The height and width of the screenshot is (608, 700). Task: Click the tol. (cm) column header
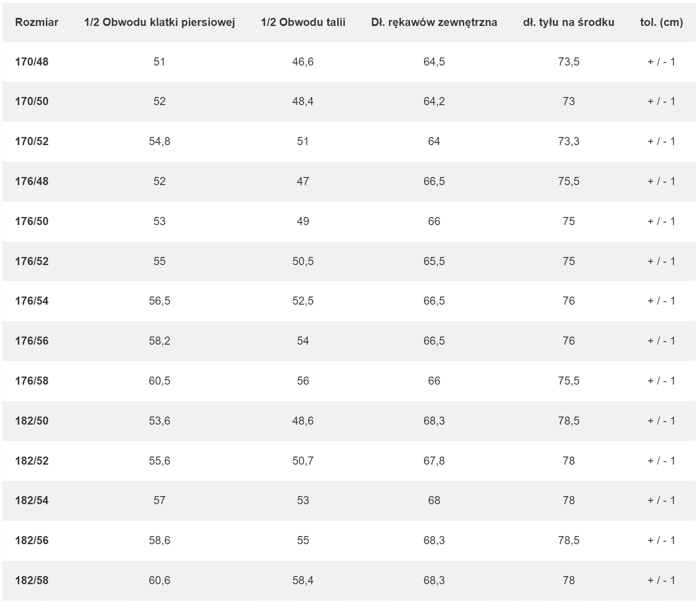click(x=661, y=23)
